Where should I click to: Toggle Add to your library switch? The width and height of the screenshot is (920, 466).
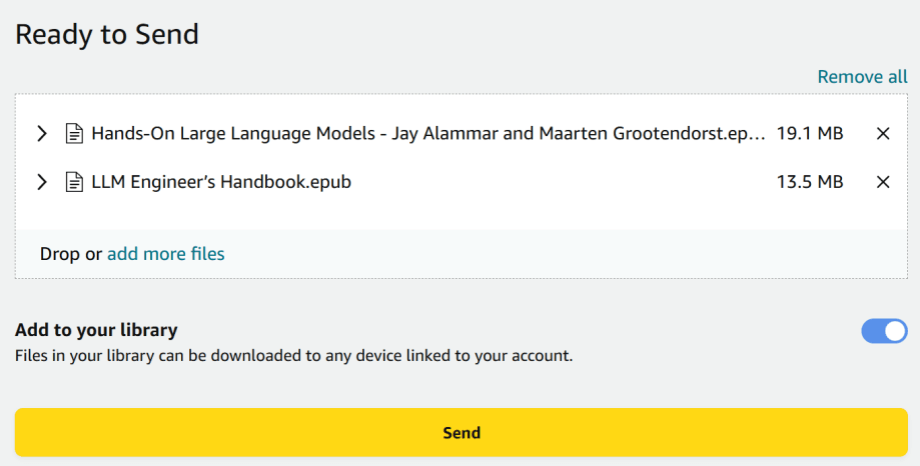[884, 331]
